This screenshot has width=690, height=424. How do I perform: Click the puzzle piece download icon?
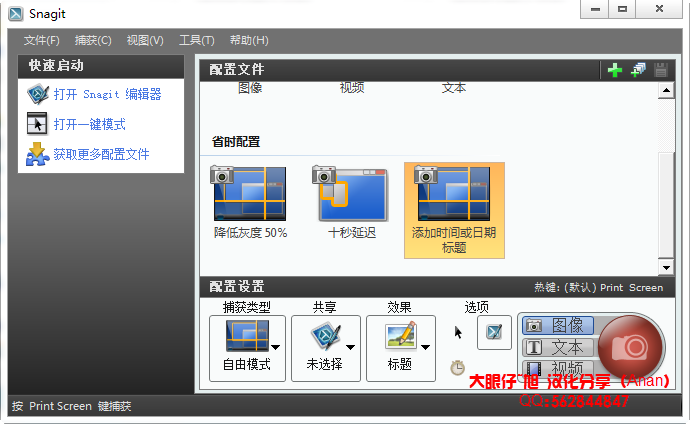[x=37, y=154]
